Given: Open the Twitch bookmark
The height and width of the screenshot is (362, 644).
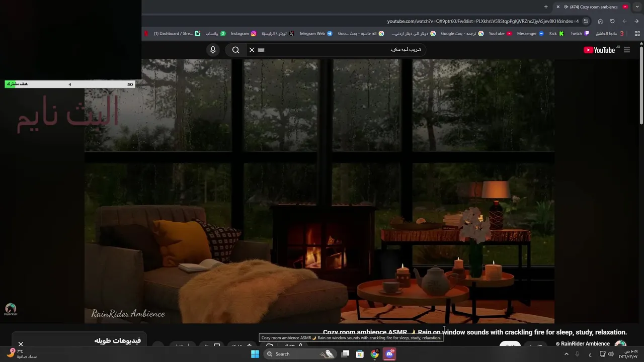Looking at the screenshot, I should tap(580, 34).
